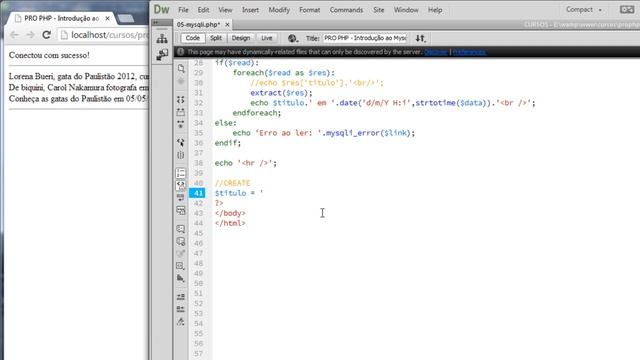Remove comment from selected code
The image size is (640, 360).
tap(181, 241)
